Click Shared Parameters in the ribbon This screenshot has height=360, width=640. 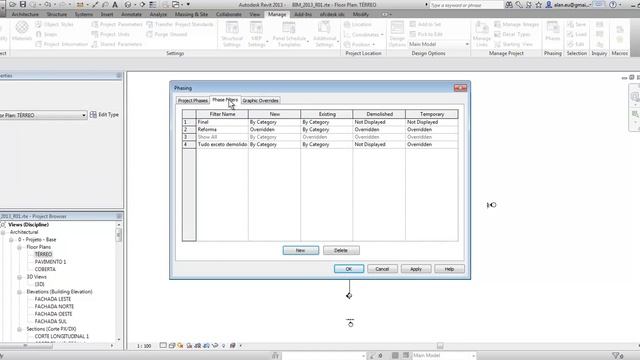[117, 44]
